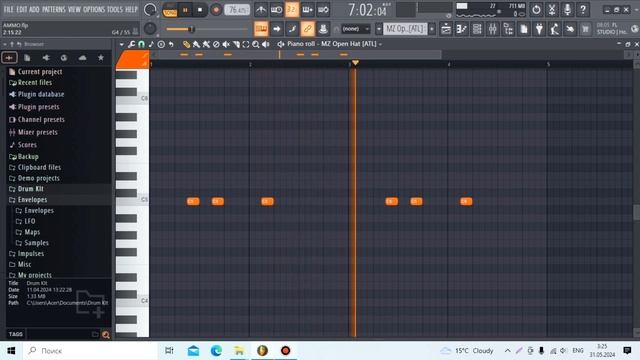This screenshot has height=360, width=640.
Task: Toggle loop recording icon
Action: pos(323,9)
